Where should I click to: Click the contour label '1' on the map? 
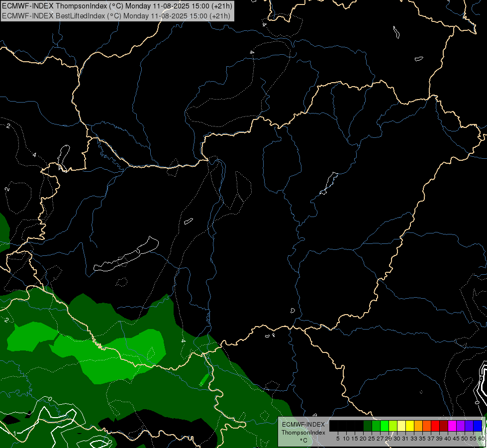[x=14, y=433]
